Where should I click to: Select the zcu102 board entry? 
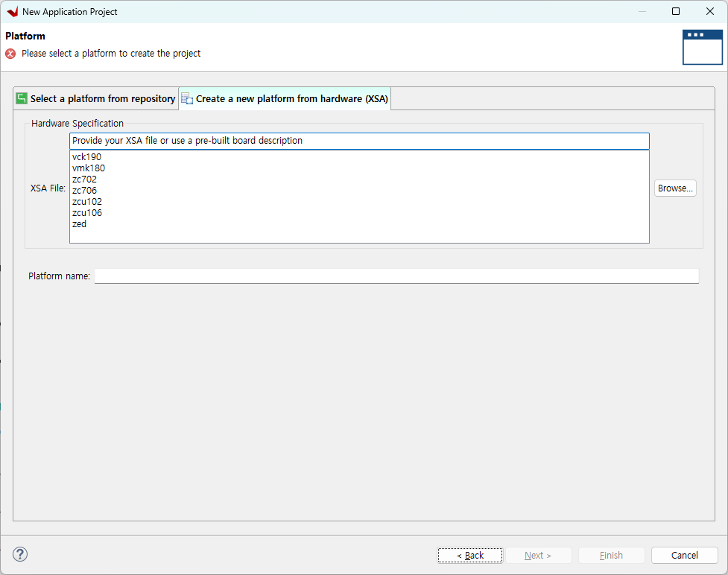pyautogui.click(x=87, y=202)
